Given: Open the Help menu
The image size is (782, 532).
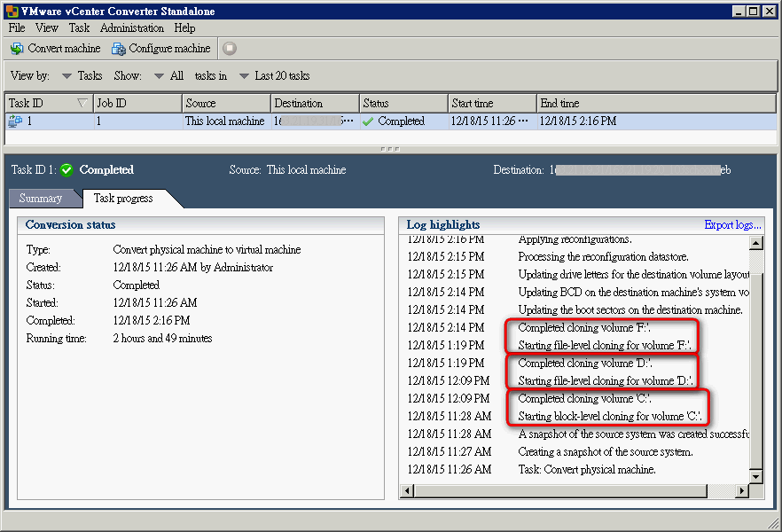Looking at the screenshot, I should point(184,27).
